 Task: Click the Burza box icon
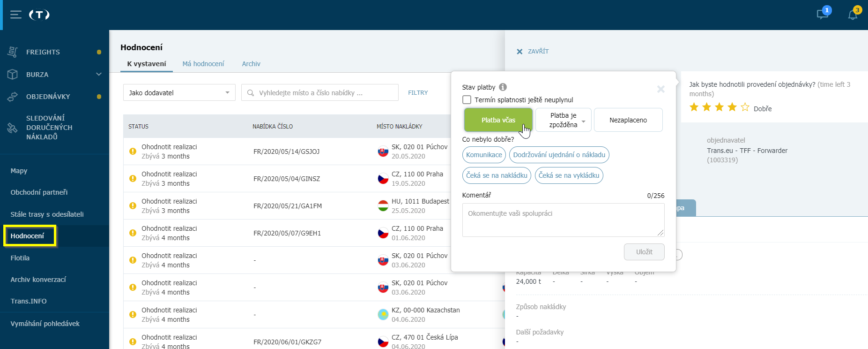(x=13, y=74)
